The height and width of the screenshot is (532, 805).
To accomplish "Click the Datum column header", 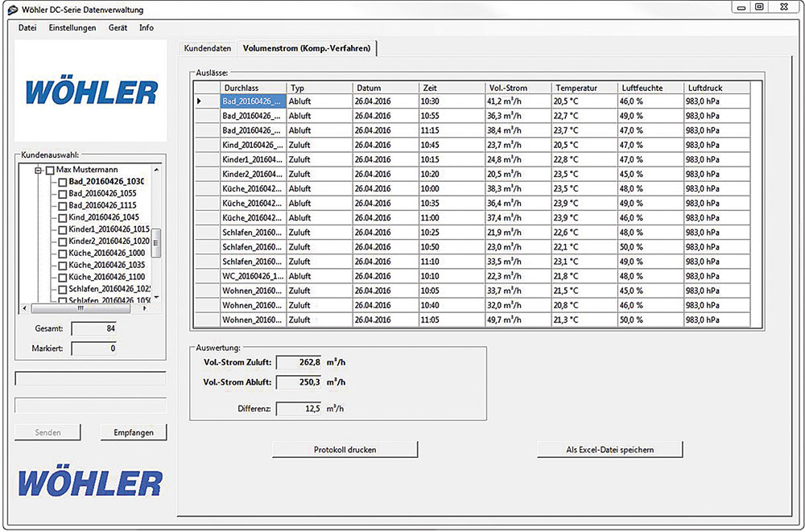I will pos(386,88).
